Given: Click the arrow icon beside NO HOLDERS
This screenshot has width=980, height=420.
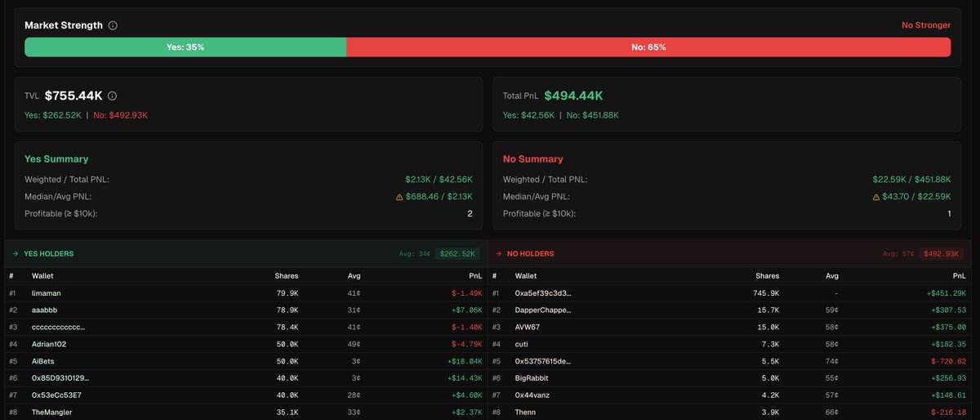Looking at the screenshot, I should point(497,254).
